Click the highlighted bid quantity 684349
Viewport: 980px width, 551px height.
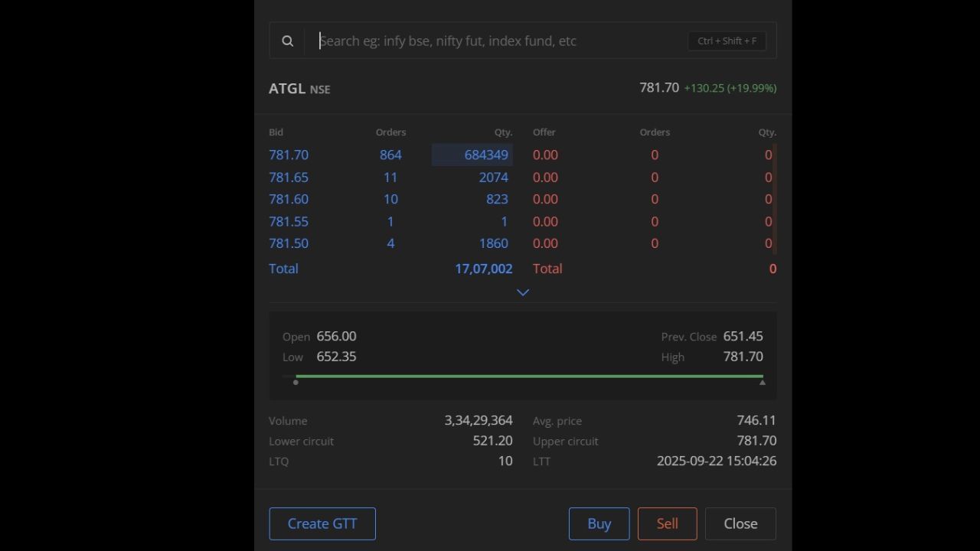point(485,155)
